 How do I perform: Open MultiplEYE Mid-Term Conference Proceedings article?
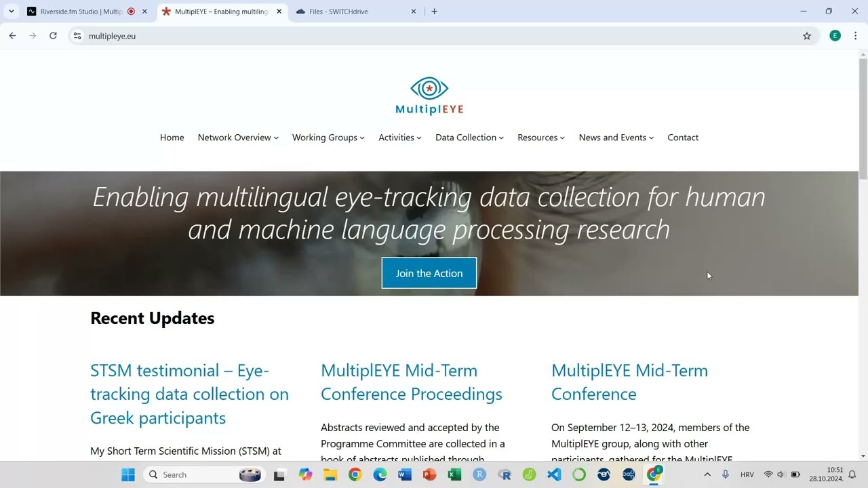412,382
